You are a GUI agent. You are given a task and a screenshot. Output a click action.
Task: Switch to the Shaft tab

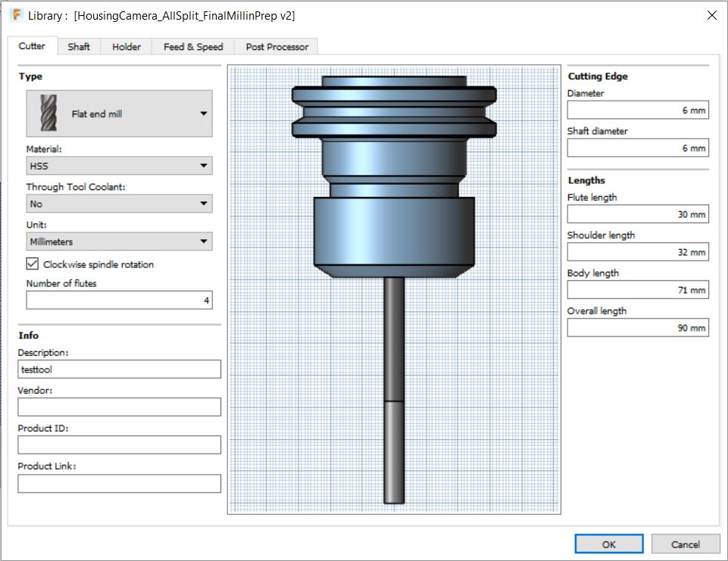pos(79,47)
